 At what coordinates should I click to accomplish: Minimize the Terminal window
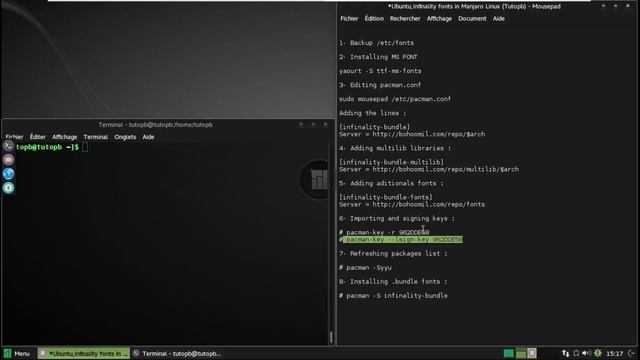301,124
